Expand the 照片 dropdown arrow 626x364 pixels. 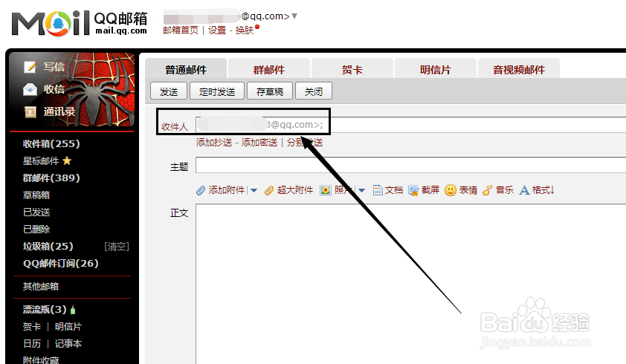click(x=362, y=191)
